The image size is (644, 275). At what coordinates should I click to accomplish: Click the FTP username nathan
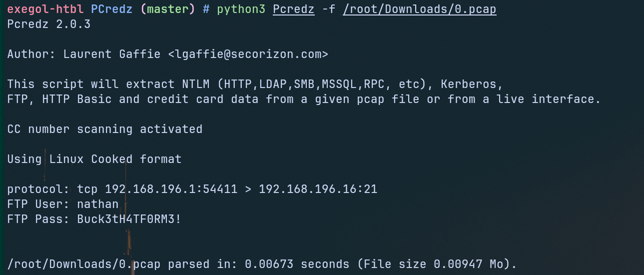point(98,204)
